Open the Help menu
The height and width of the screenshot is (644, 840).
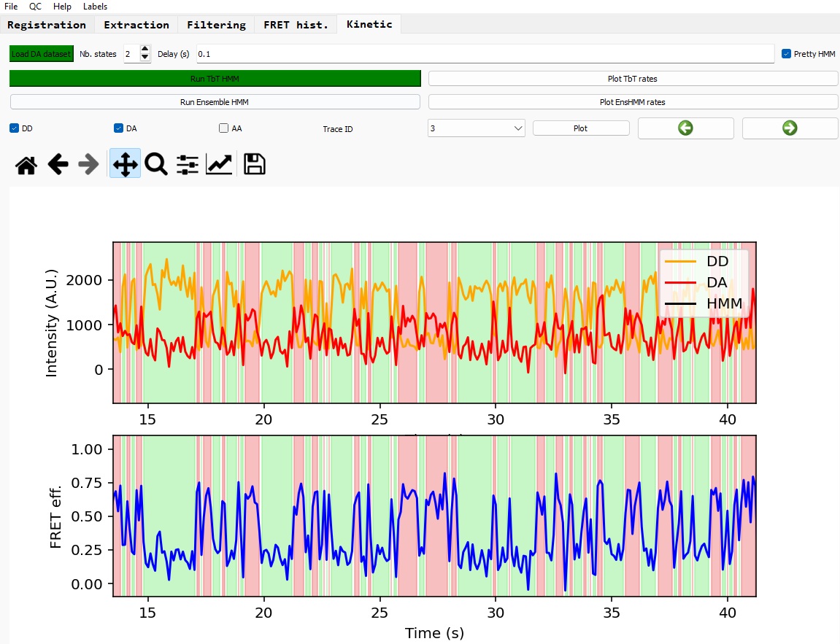click(x=62, y=7)
